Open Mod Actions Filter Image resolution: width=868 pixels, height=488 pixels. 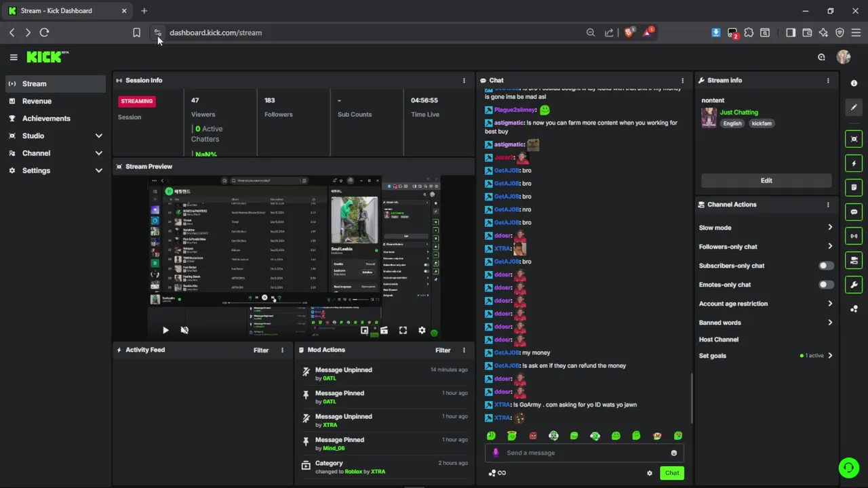pyautogui.click(x=443, y=350)
